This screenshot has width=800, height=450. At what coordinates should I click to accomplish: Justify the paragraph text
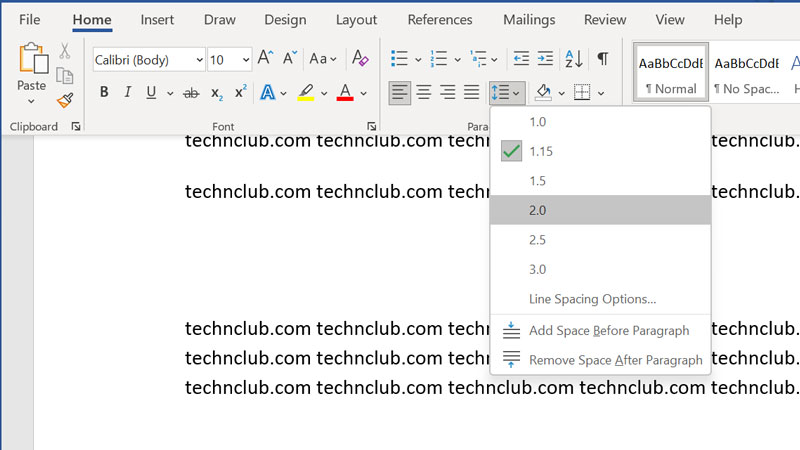471,92
